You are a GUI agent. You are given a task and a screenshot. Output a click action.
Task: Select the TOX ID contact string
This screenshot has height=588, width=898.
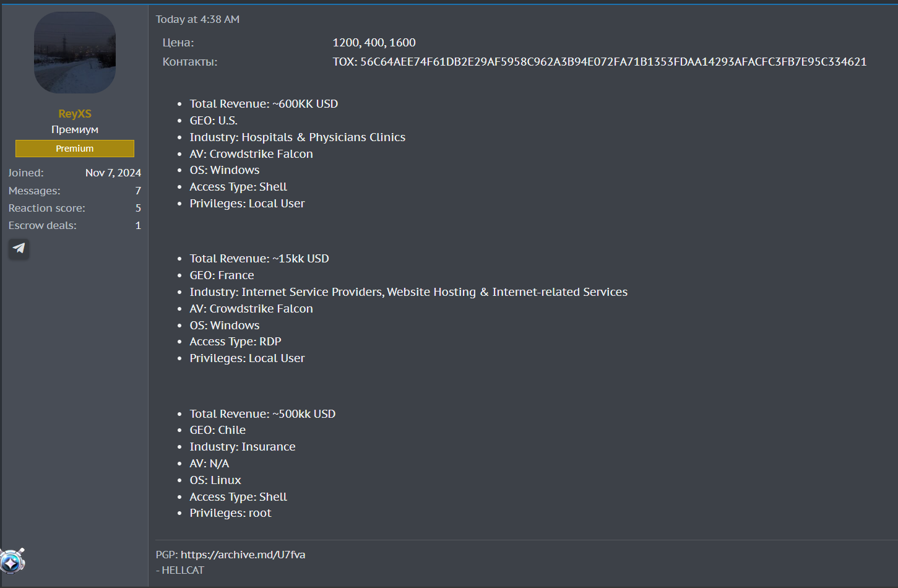pyautogui.click(x=600, y=62)
